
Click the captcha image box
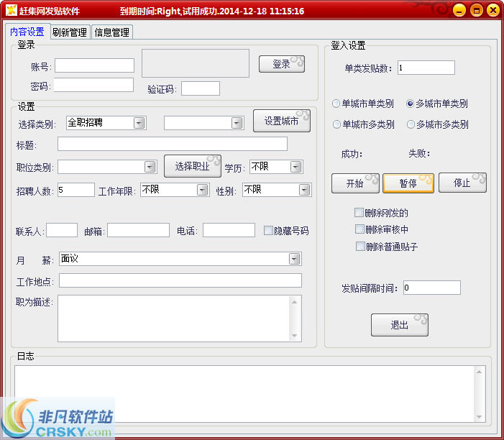click(x=196, y=63)
